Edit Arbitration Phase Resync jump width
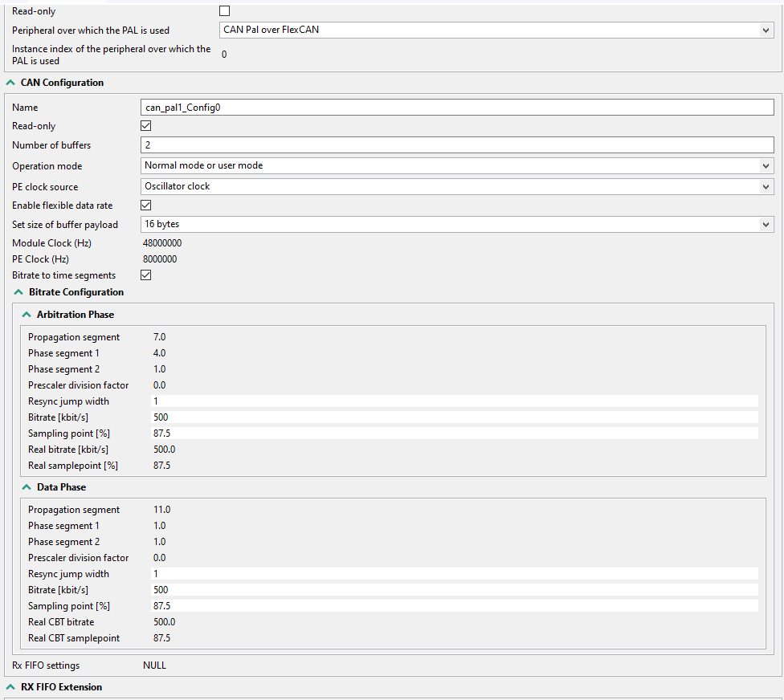Image resolution: width=784 pixels, height=700 pixels. click(x=454, y=401)
